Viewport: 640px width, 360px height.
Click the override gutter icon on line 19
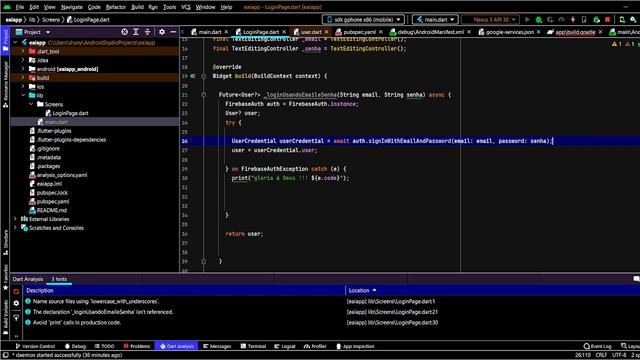point(193,76)
